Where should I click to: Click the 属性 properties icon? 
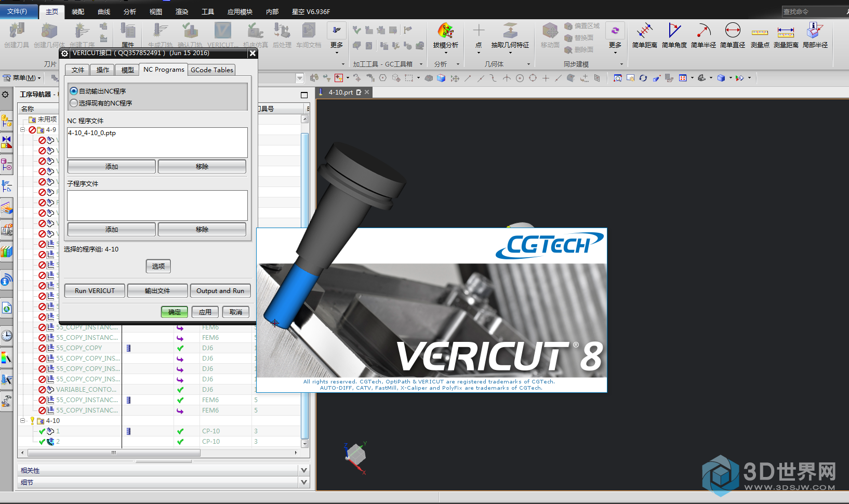(x=128, y=35)
